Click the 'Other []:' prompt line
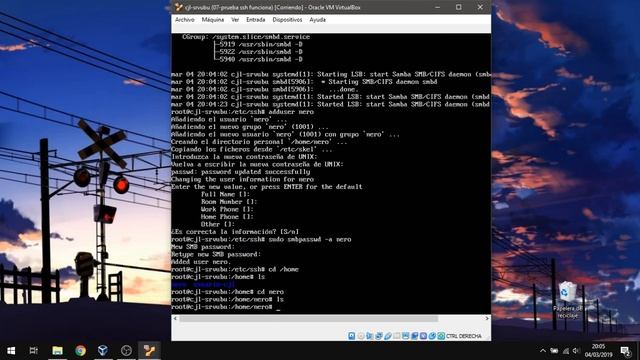This screenshot has width=640, height=360. pos(218,224)
